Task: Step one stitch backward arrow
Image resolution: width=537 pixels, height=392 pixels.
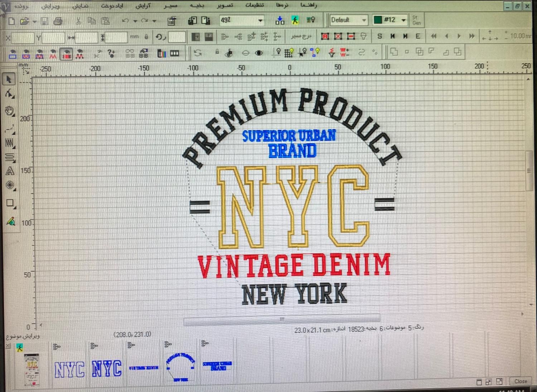Action: click(446, 36)
